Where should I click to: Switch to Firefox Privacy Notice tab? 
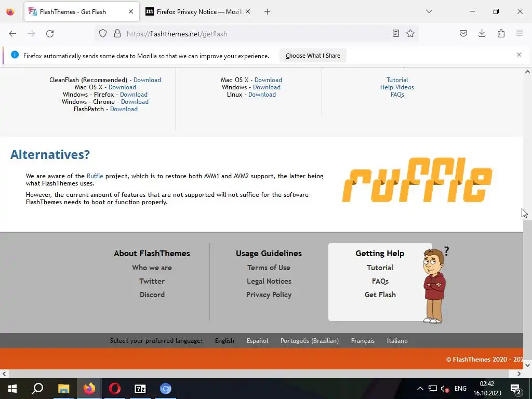coord(198,11)
